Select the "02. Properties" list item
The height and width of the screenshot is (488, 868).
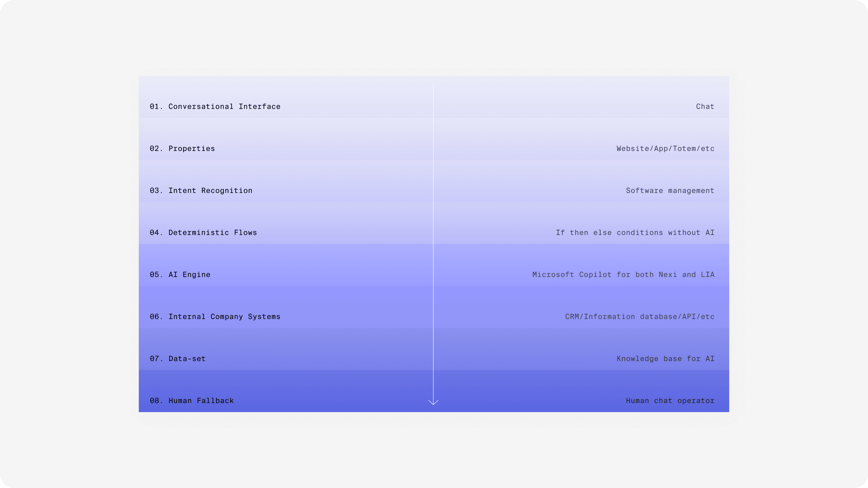click(182, 148)
